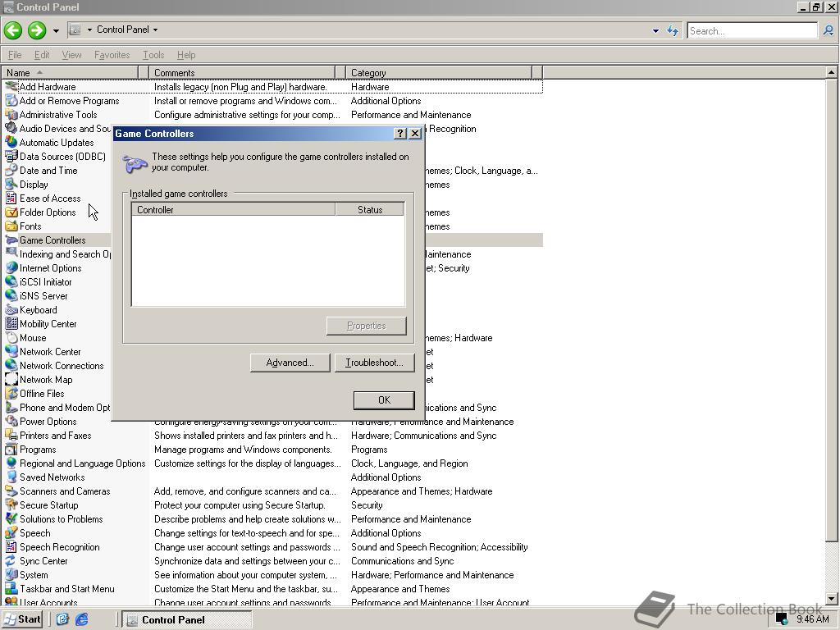Screen dimensions: 840x630
Task: Select the Secure Startup icon
Action: click(x=11, y=504)
